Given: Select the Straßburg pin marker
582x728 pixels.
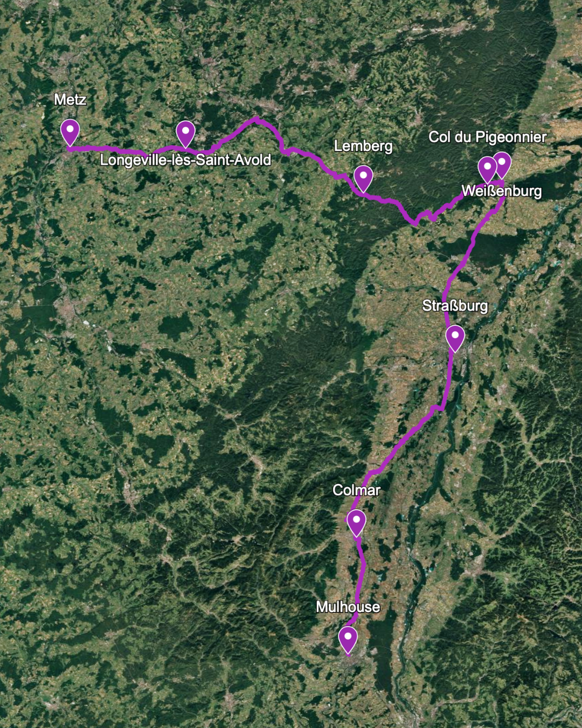Looking at the screenshot, I should pos(455,338).
